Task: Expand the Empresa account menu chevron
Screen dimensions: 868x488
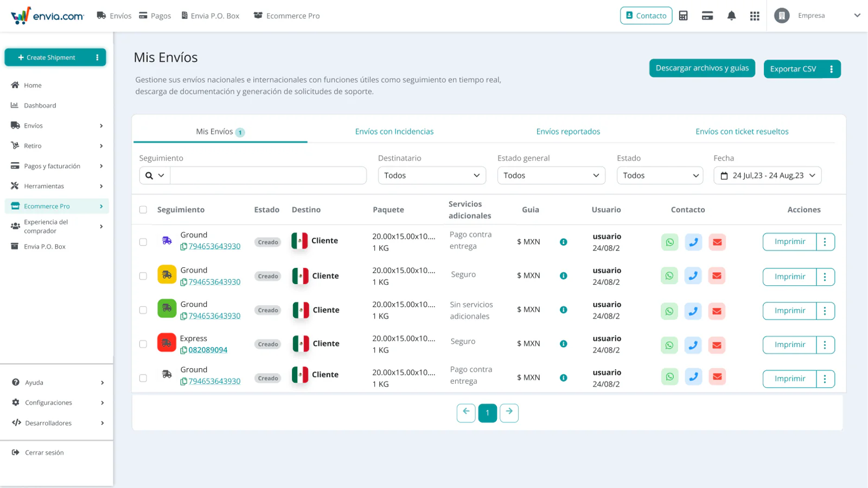Action: point(857,16)
